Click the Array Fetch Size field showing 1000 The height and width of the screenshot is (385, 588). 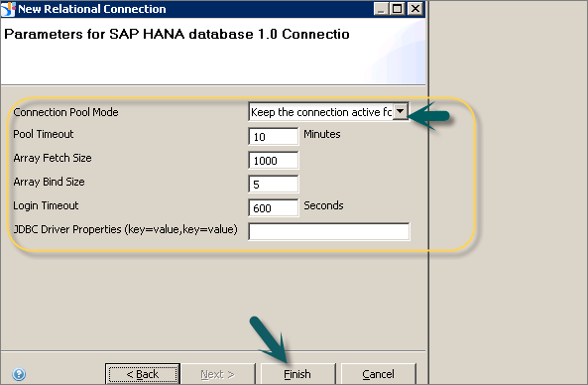(274, 160)
